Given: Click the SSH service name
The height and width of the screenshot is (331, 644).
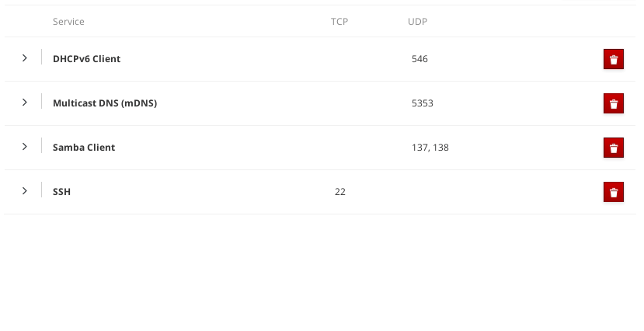Looking at the screenshot, I should [x=61, y=192].
